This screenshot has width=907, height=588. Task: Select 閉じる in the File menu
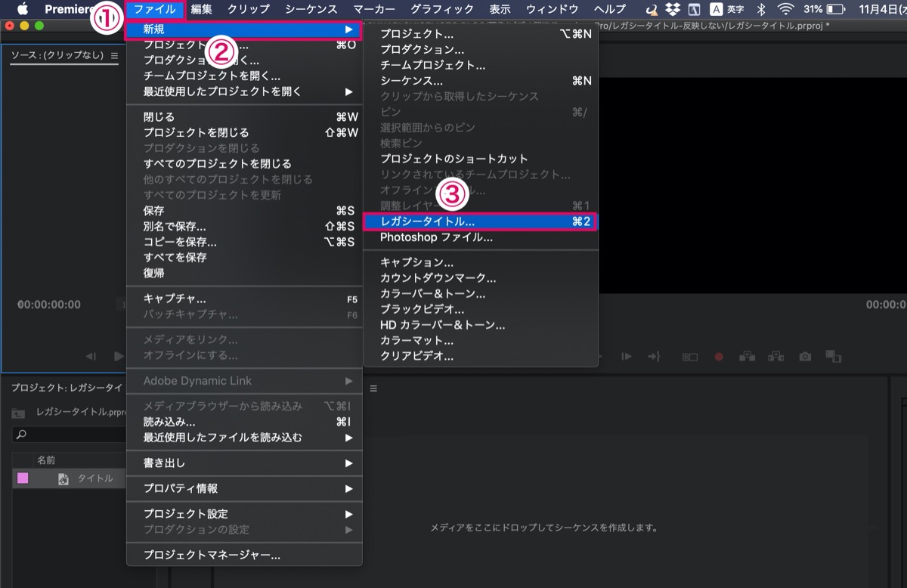[244, 117]
